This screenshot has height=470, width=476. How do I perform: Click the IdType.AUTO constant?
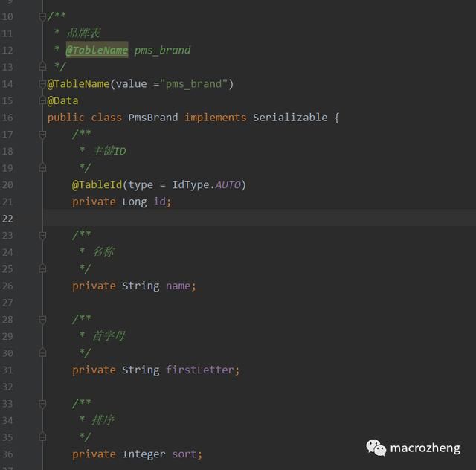[x=206, y=184]
